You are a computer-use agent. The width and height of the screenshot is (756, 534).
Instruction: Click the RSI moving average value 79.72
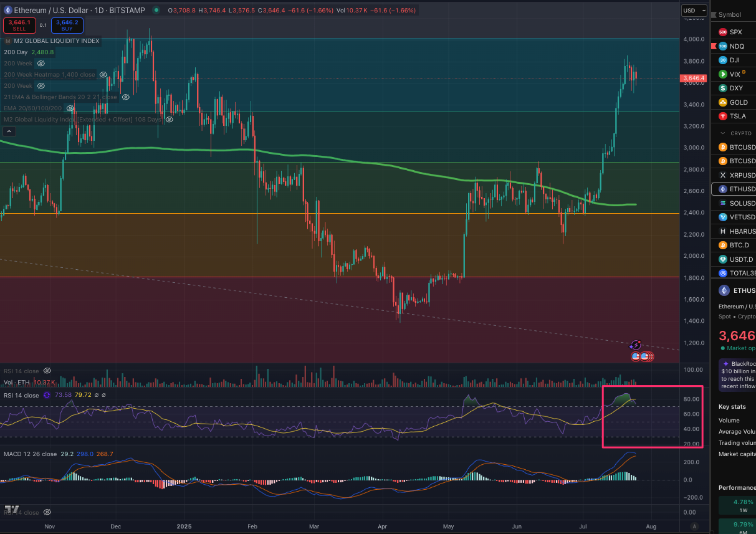pyautogui.click(x=82, y=395)
